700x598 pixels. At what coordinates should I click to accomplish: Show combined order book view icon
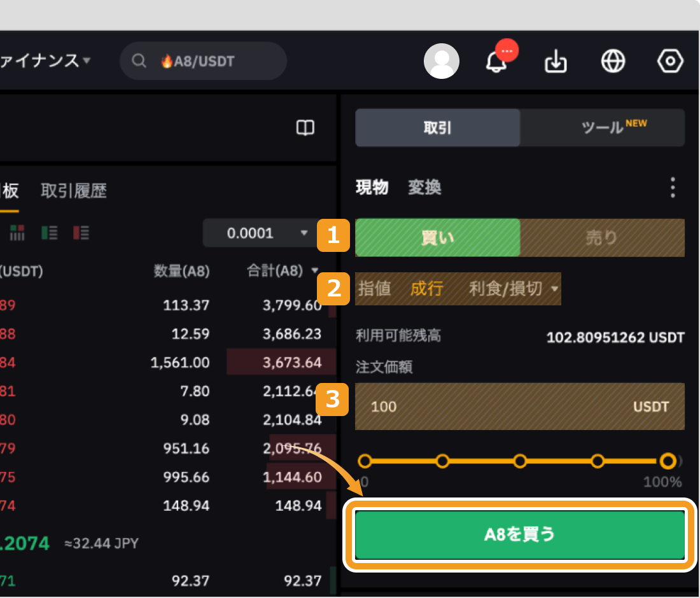17,232
